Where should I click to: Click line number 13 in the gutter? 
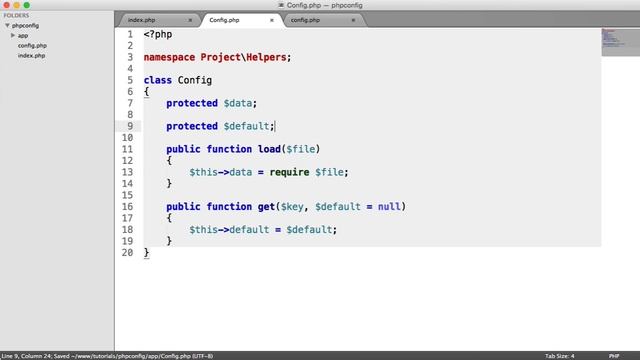[x=127, y=172]
